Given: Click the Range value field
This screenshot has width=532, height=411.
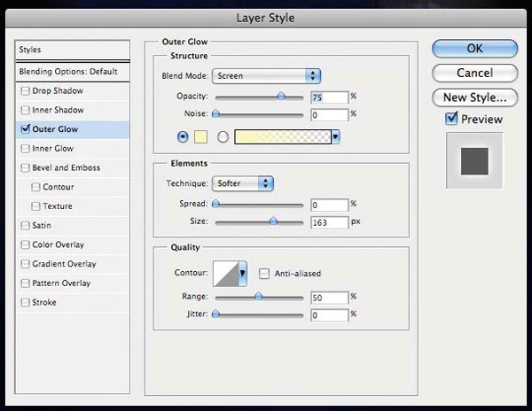Looking at the screenshot, I should pyautogui.click(x=330, y=298).
